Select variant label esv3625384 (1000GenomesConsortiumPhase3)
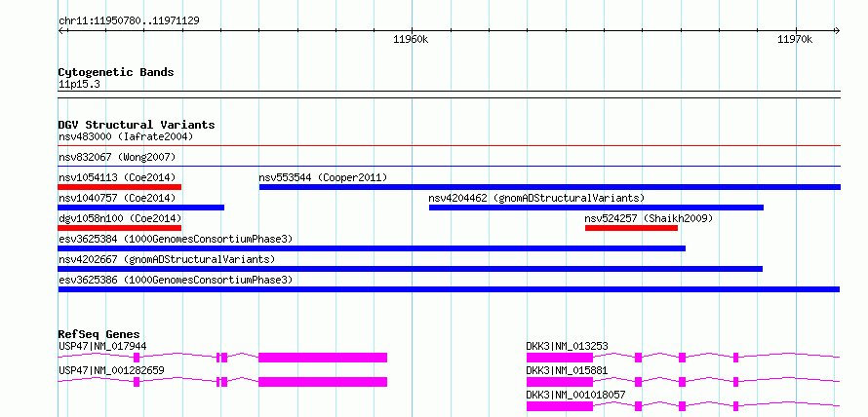Image resolution: width=868 pixels, height=417 pixels. [x=175, y=239]
